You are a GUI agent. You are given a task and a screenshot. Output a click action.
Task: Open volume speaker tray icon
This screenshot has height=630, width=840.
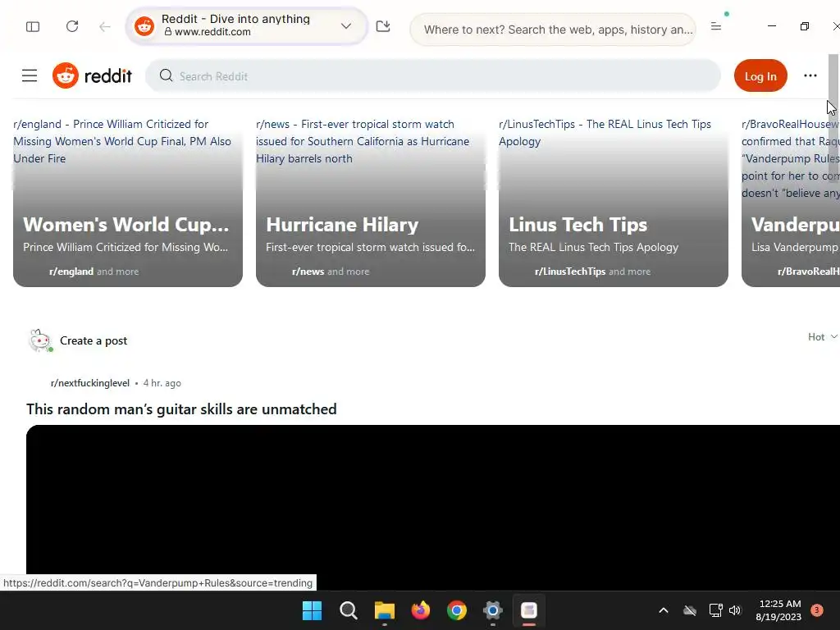click(x=735, y=610)
